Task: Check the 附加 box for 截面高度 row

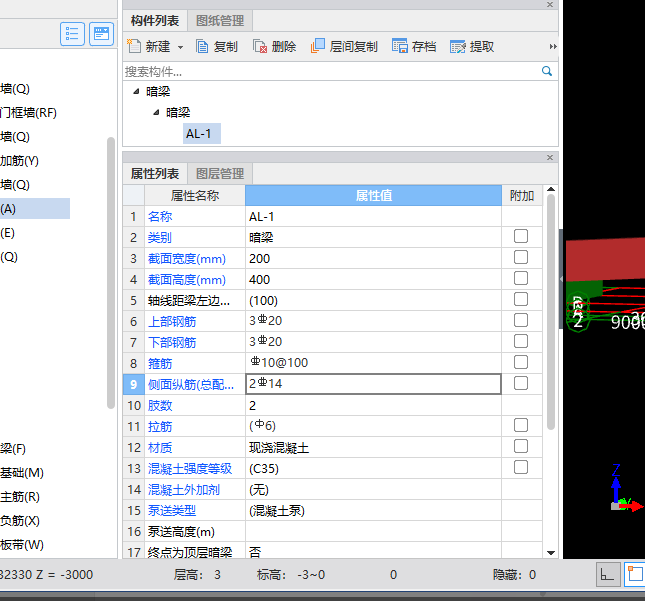Action: (521, 278)
